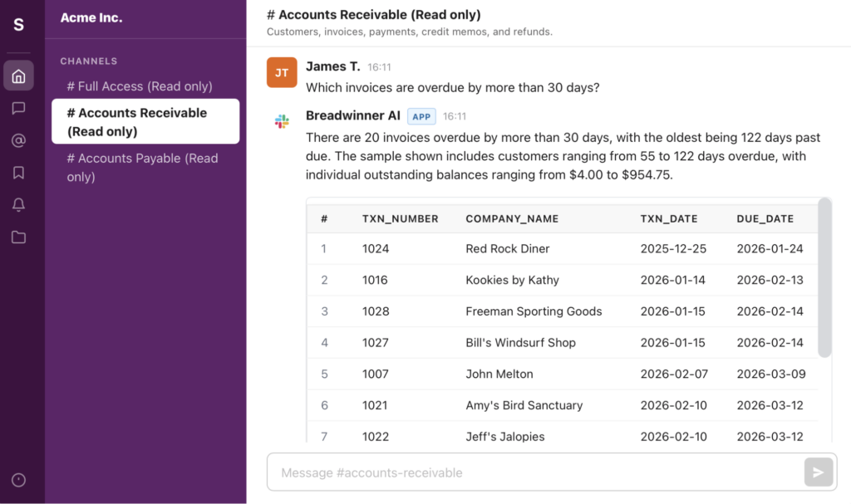Click transaction number 1021
The height and width of the screenshot is (504, 851).
(375, 405)
